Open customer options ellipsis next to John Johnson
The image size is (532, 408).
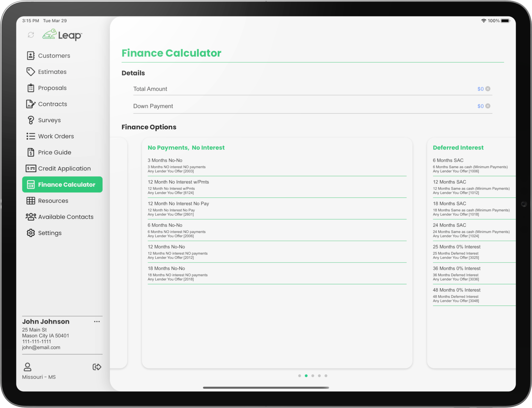[97, 321]
